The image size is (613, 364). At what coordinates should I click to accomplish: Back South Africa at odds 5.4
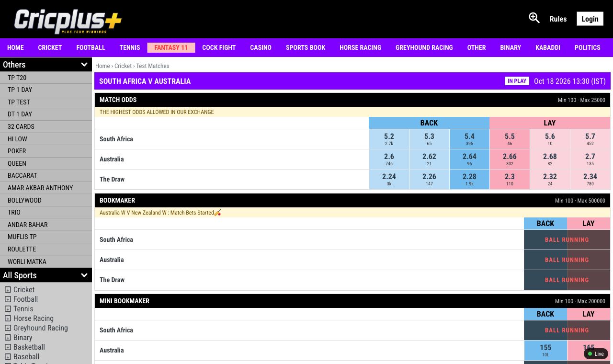(x=469, y=139)
